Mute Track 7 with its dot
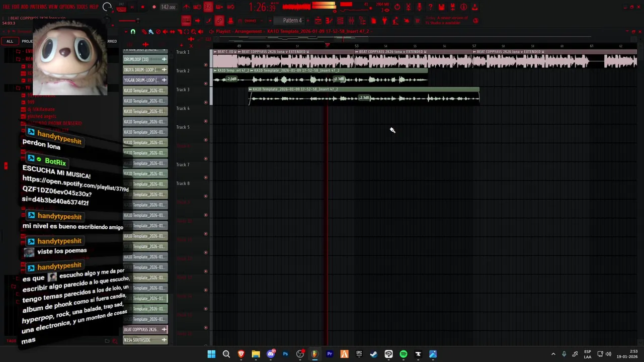Screen dimensions: 644x362 [206, 177]
